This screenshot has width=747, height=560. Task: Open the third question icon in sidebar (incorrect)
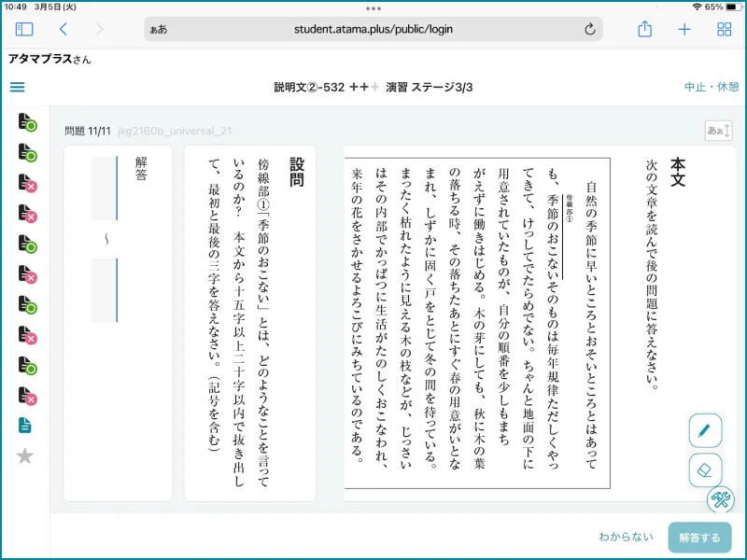pyautogui.click(x=27, y=183)
